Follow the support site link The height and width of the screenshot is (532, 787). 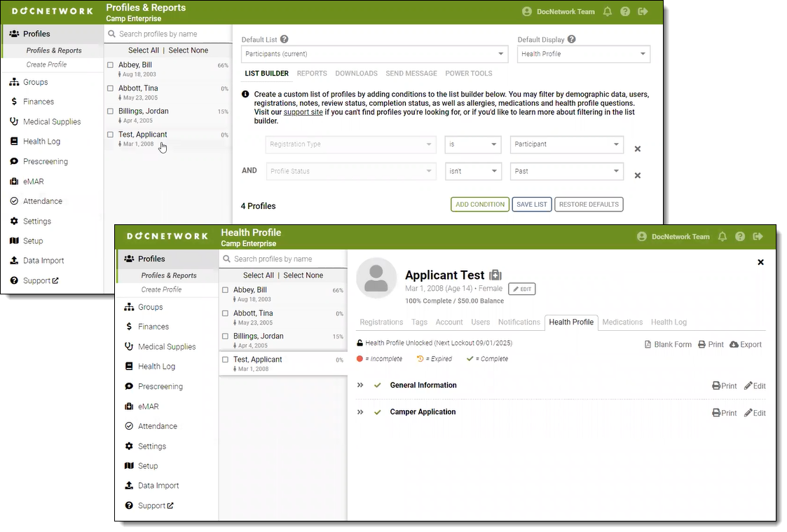[303, 112]
